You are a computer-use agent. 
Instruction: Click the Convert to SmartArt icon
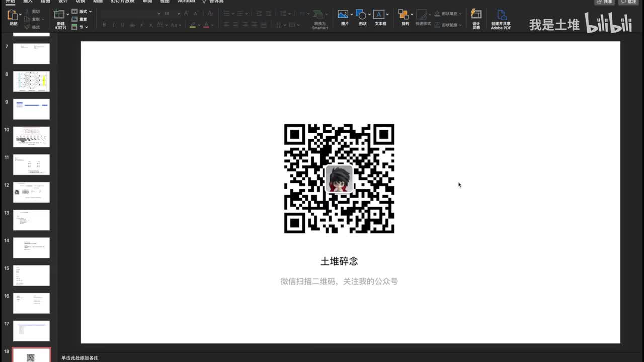[318, 14]
